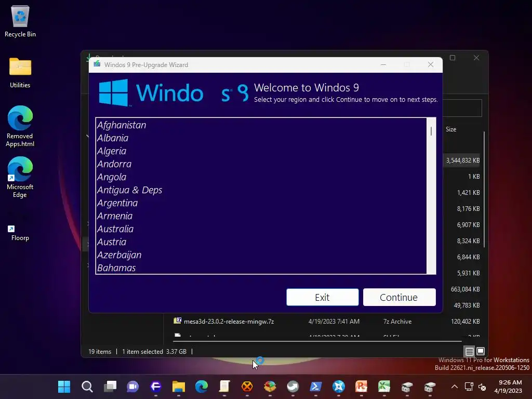The height and width of the screenshot is (399, 532).
Task: Open the first gray box installer taskbar icon
Action: click(407, 386)
